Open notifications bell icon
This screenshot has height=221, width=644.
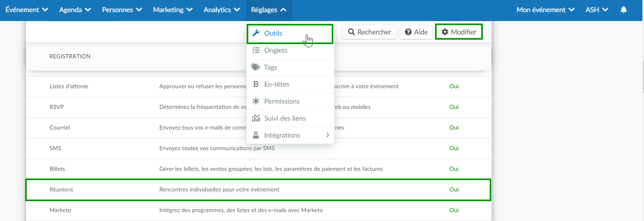[x=624, y=10]
